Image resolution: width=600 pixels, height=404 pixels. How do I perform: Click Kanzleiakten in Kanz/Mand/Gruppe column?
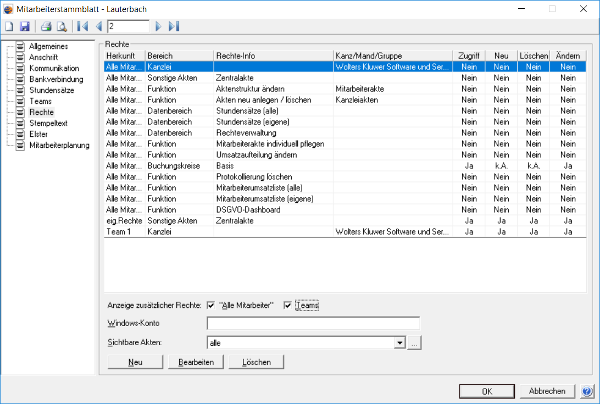click(357, 100)
